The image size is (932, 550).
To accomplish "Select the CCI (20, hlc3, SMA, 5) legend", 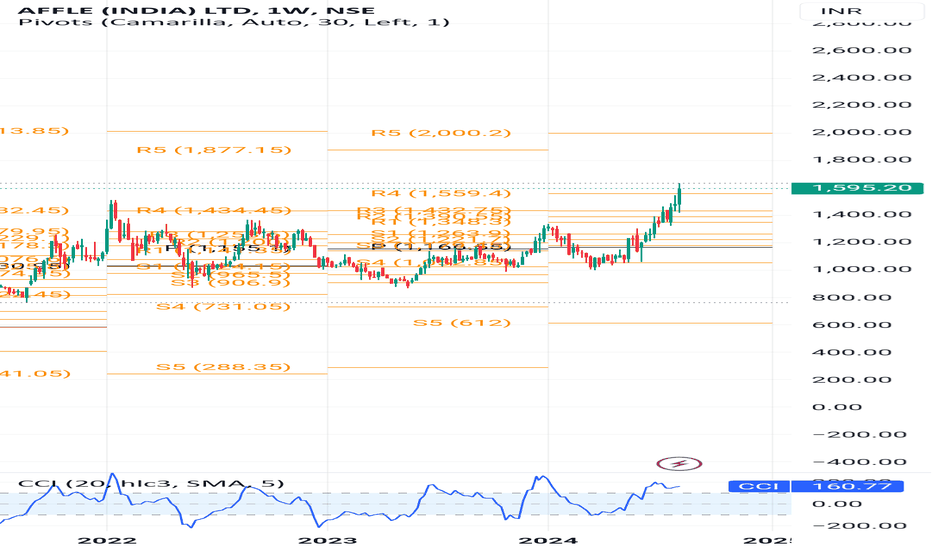I will pyautogui.click(x=151, y=483).
